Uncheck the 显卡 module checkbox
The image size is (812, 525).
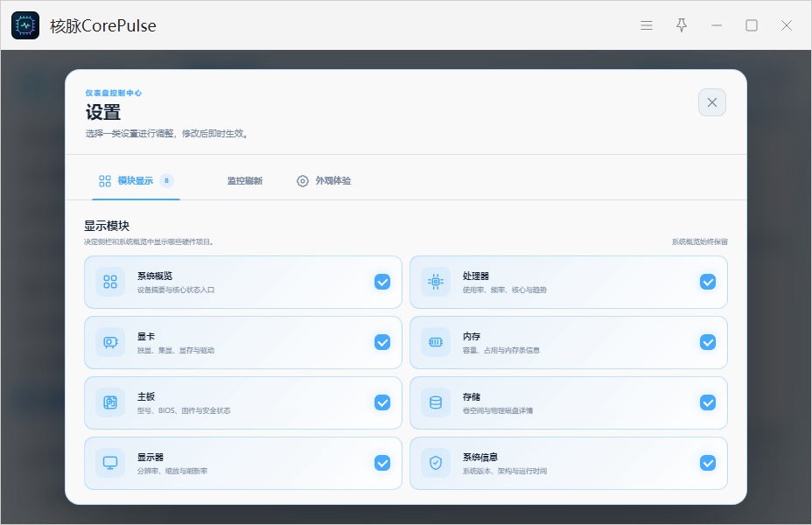click(x=382, y=342)
